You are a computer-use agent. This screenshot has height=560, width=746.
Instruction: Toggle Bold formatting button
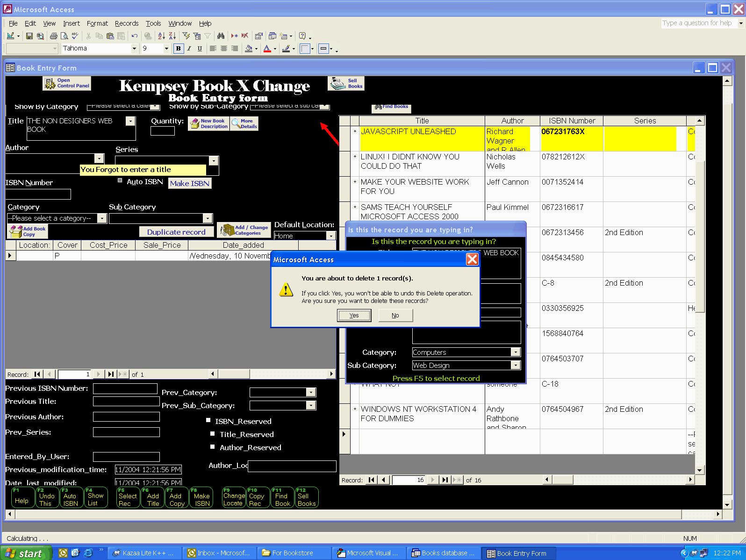click(178, 48)
